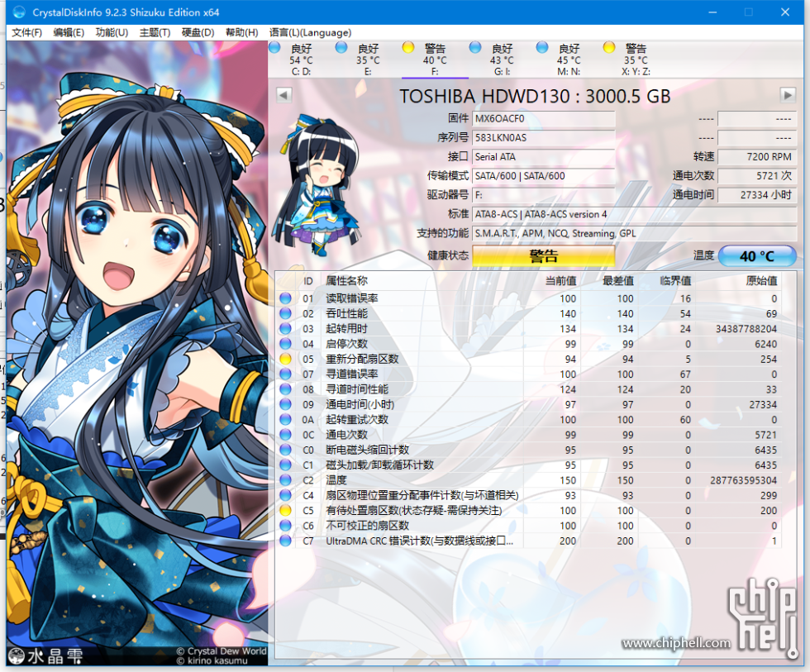
Task: Select the 重新分配扇区数 attribute name
Action: click(362, 359)
